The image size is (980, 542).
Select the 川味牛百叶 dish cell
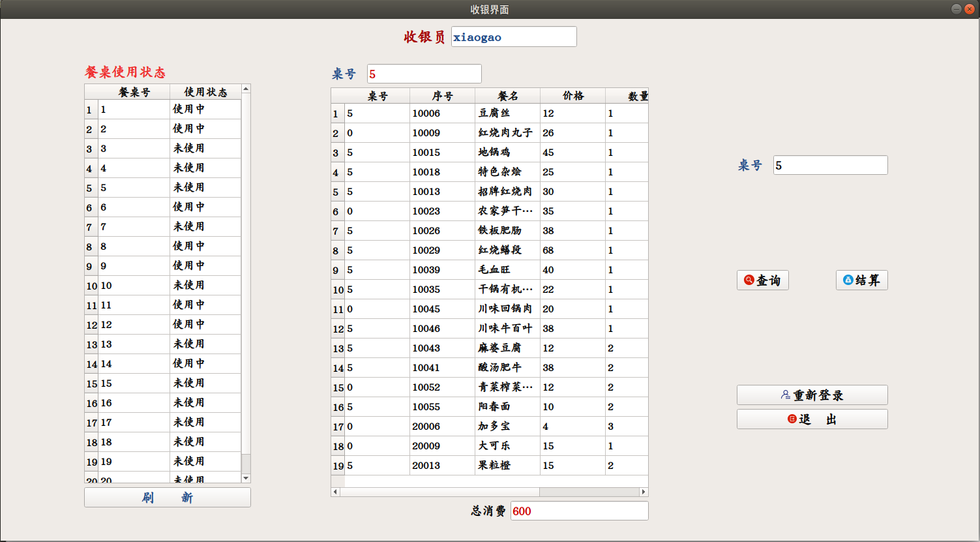pyautogui.click(x=508, y=329)
